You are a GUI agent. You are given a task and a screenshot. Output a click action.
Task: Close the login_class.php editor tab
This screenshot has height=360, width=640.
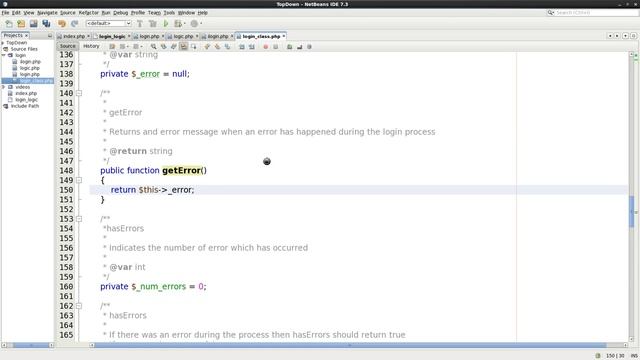[x=284, y=36]
